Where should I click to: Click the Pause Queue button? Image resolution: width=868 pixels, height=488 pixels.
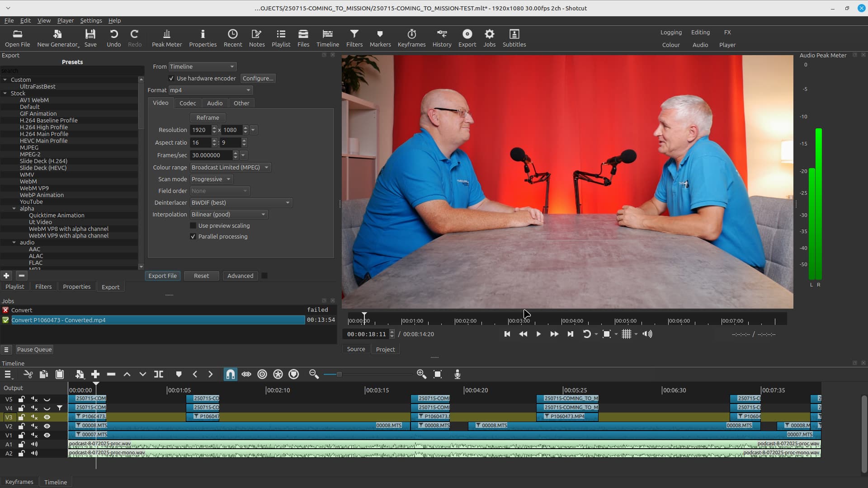coord(34,349)
